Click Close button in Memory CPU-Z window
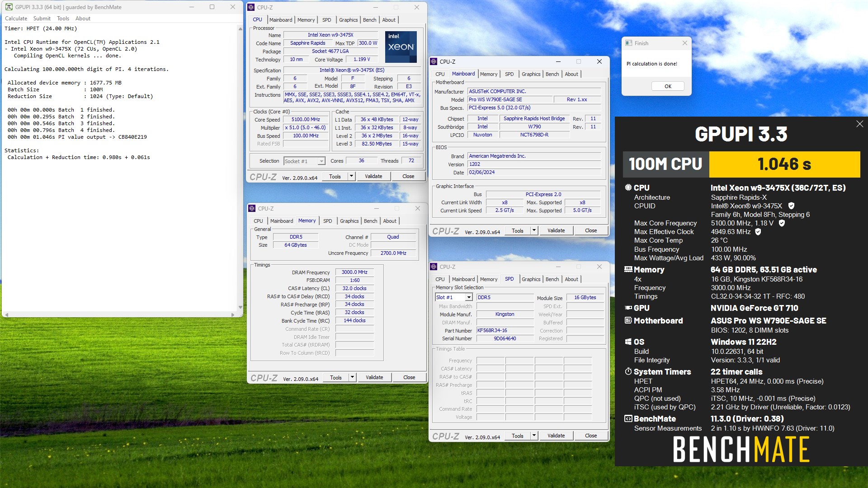 [409, 377]
